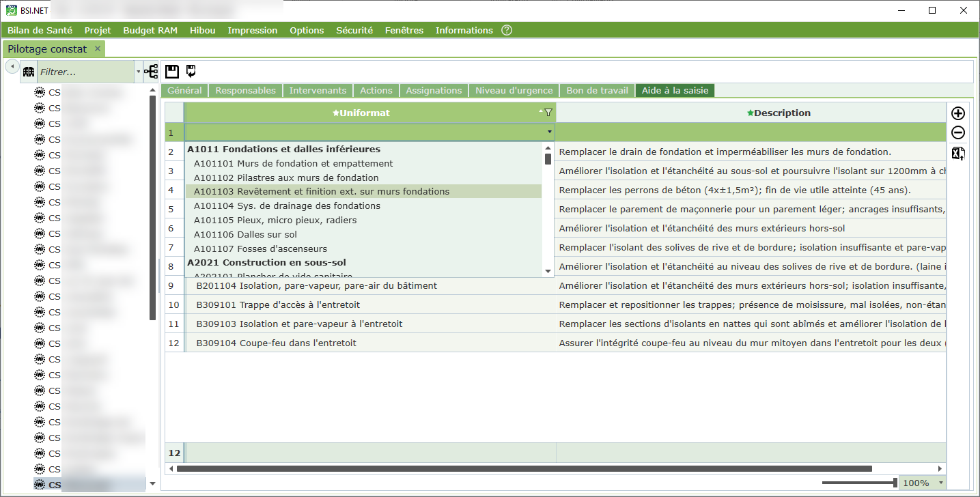The width and height of the screenshot is (980, 497).
Task: Click the tree hierarchy view icon
Action: [x=151, y=71]
